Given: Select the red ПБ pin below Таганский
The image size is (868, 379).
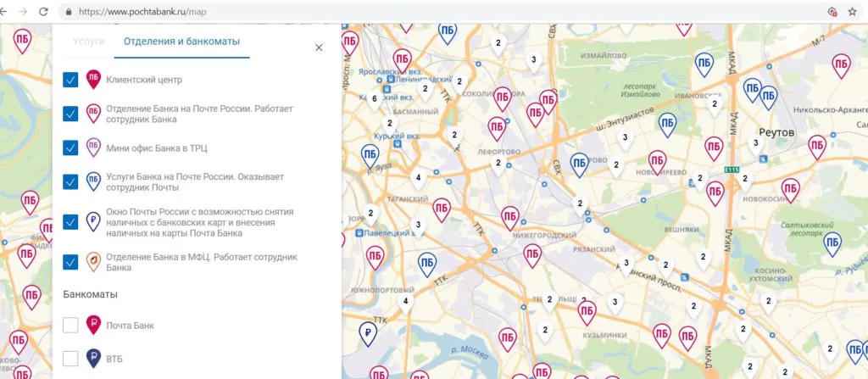Looking at the screenshot, I should point(441,210).
